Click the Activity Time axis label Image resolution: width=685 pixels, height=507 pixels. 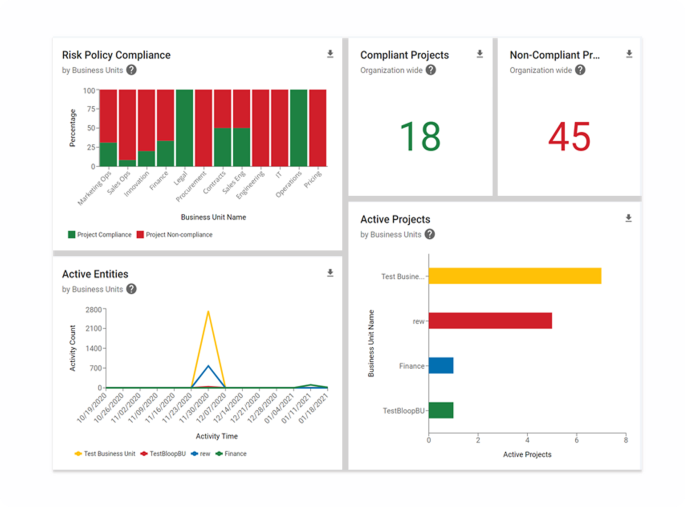[217, 436]
